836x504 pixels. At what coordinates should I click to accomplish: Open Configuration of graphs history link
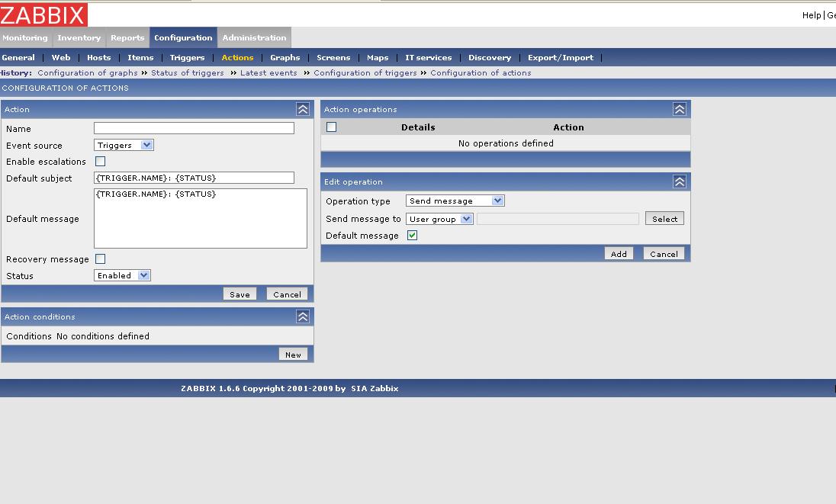[x=88, y=72]
